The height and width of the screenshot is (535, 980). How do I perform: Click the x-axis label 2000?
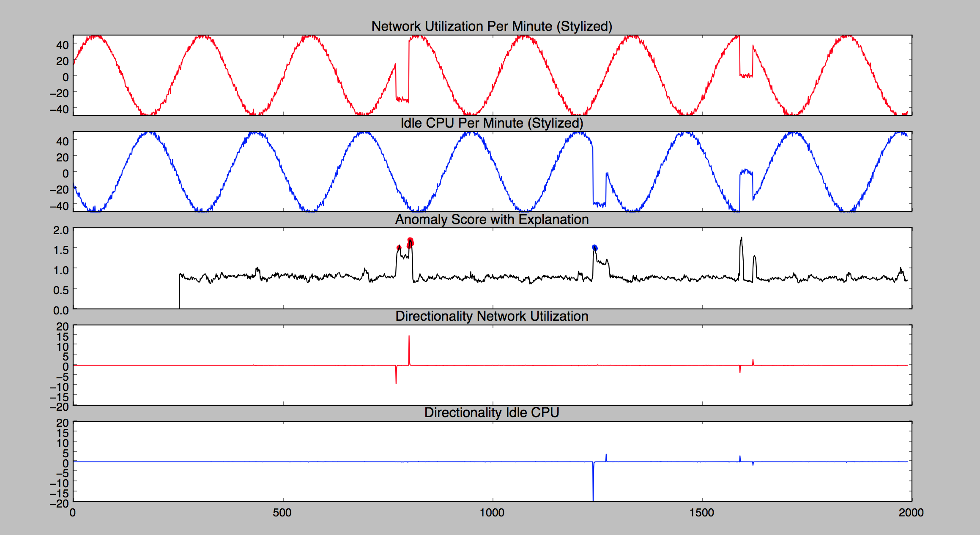pyautogui.click(x=911, y=513)
